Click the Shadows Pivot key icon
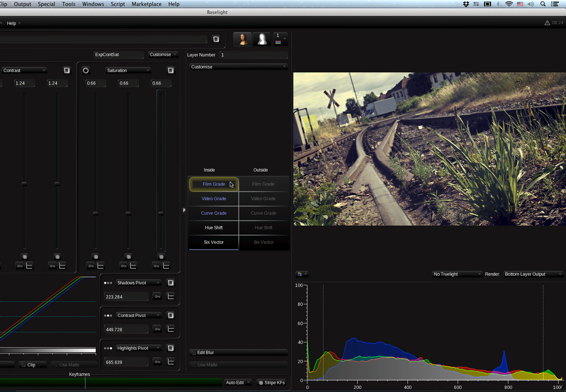This screenshot has height=392, width=566. (x=157, y=296)
